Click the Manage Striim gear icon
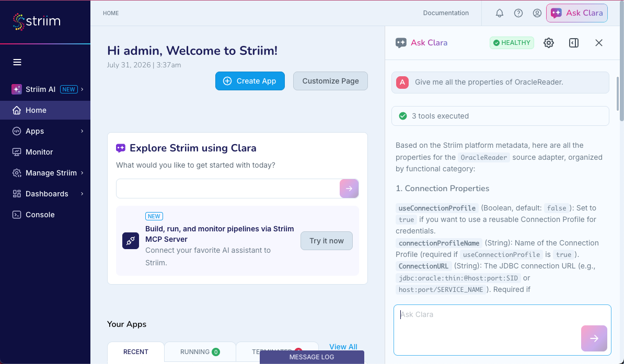Image resolution: width=624 pixels, height=364 pixels. [x=17, y=173]
